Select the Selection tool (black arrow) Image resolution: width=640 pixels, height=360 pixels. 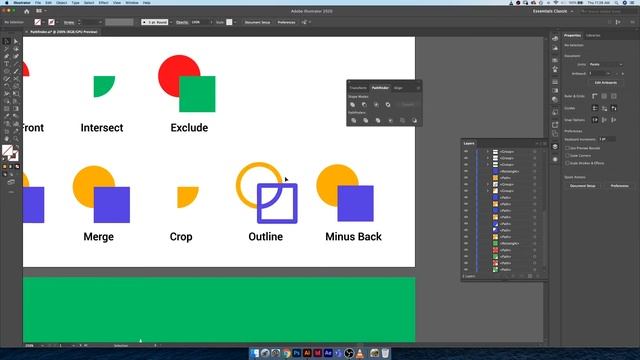point(7,41)
